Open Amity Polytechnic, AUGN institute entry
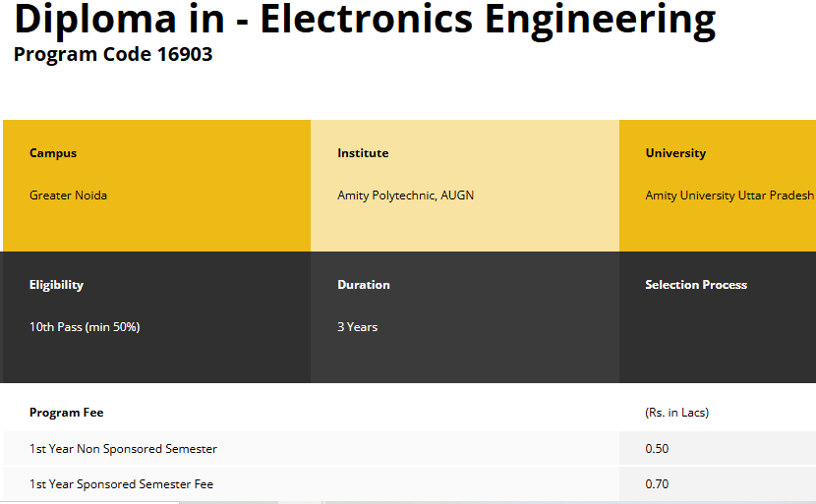The width and height of the screenshot is (816, 504). pos(405,196)
